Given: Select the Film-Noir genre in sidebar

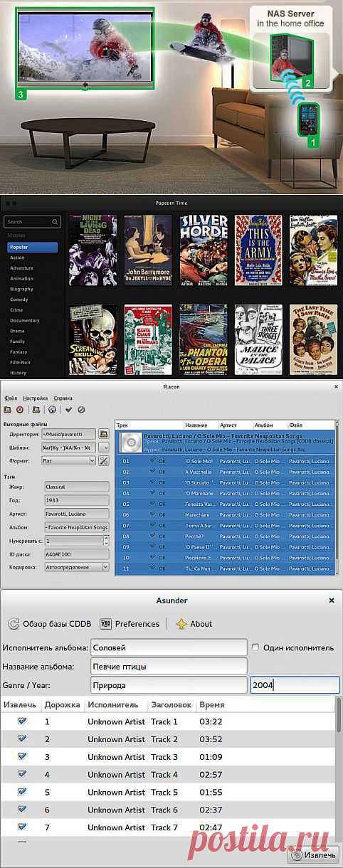Looking at the screenshot, I should coord(21,362).
